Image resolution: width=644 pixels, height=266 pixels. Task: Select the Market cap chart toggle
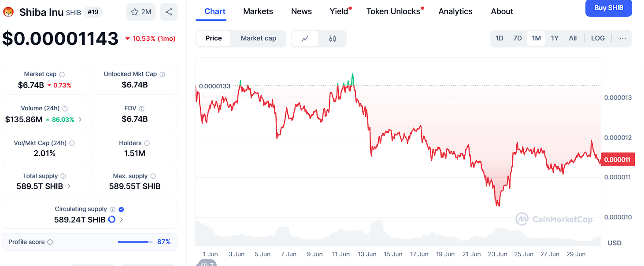259,38
